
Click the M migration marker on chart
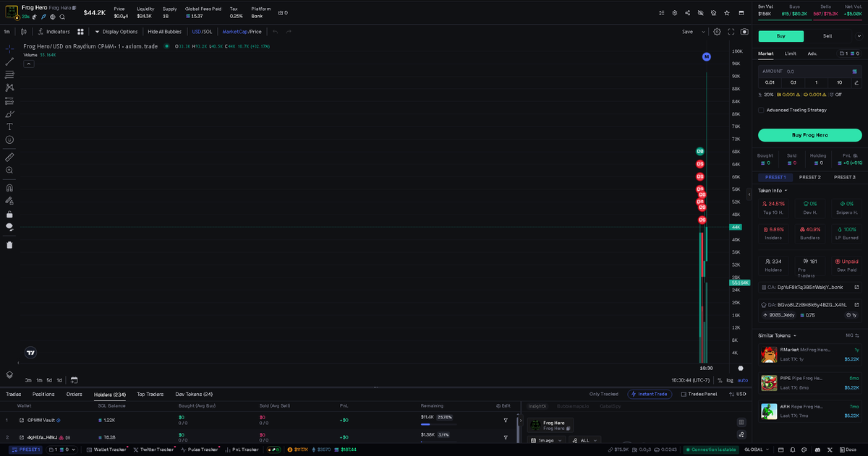(x=707, y=56)
